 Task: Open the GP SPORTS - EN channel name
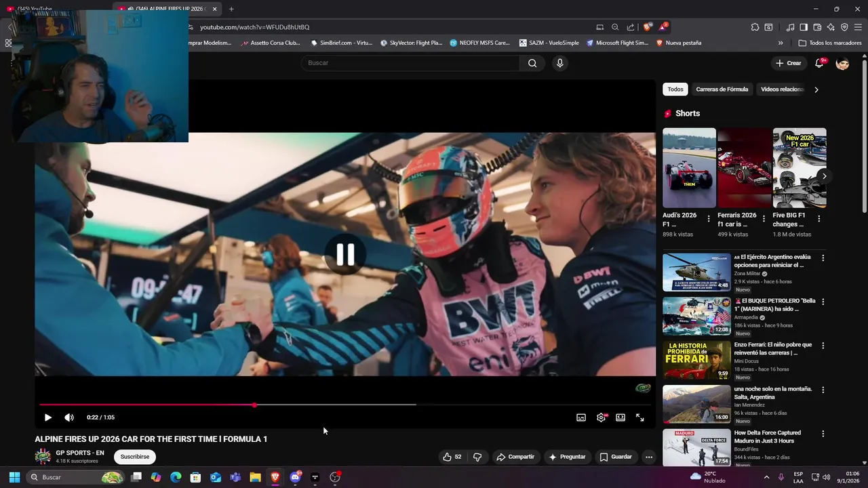[80, 453]
